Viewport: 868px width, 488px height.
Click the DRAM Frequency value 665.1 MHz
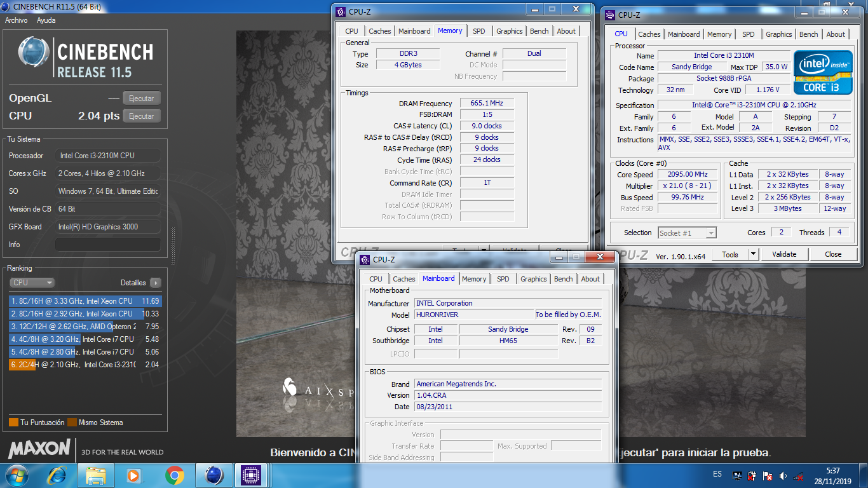pos(486,104)
